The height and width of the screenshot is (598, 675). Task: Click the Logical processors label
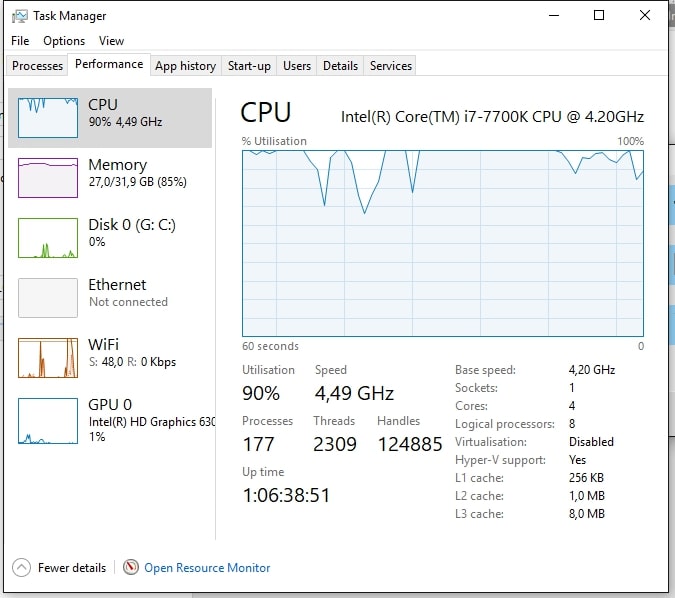(x=505, y=424)
